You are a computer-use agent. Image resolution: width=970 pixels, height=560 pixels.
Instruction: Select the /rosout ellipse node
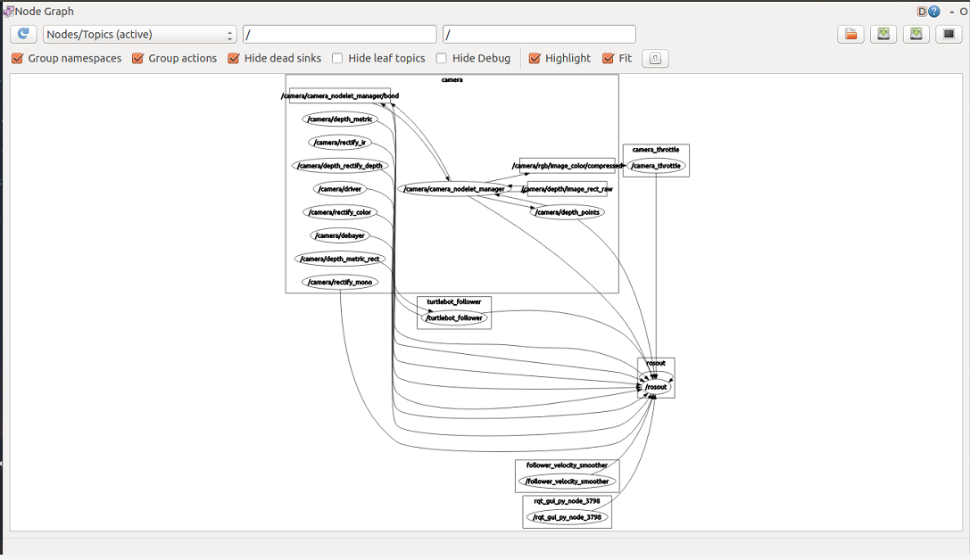tap(656, 387)
